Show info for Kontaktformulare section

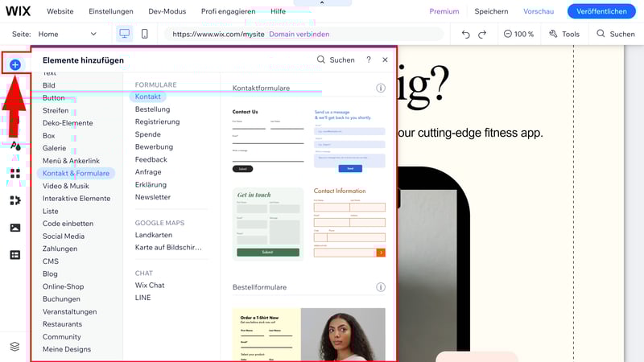coord(381,88)
